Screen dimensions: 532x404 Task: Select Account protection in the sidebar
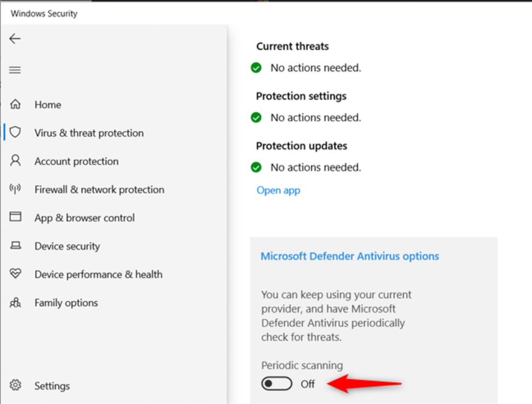tap(76, 161)
